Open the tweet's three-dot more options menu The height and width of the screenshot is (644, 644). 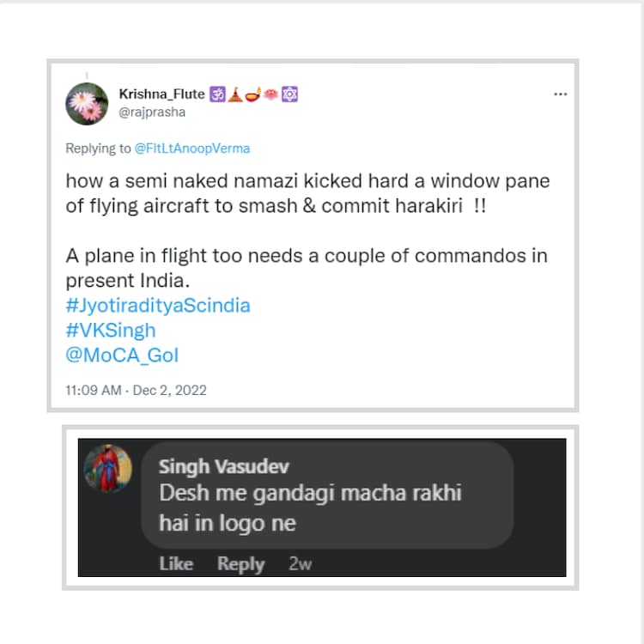pyautogui.click(x=560, y=94)
